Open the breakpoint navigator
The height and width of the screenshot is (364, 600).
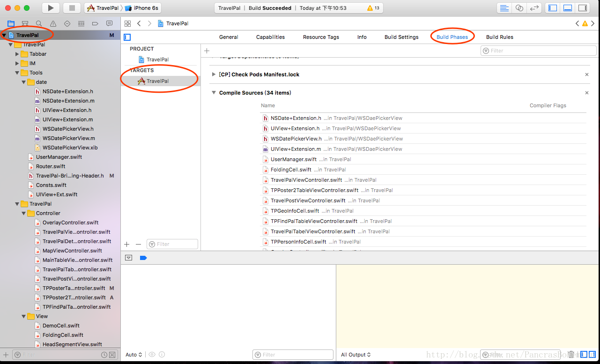95,23
